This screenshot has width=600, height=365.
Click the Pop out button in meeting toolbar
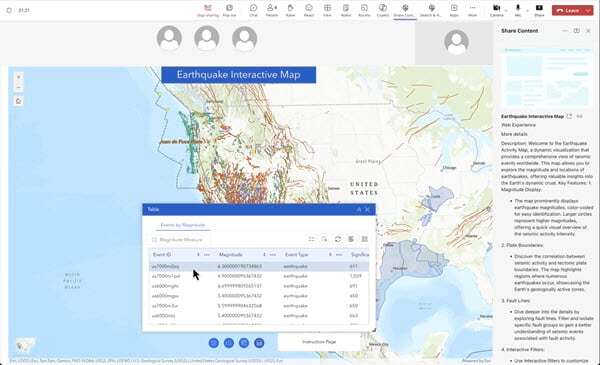pyautogui.click(x=229, y=10)
